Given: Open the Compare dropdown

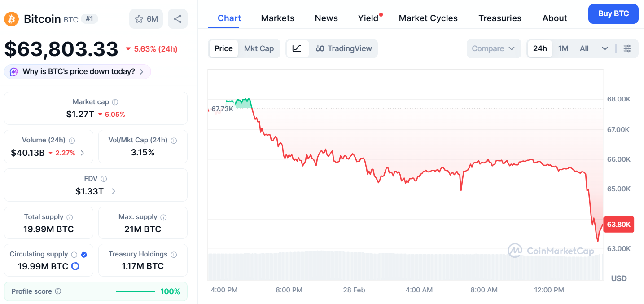Looking at the screenshot, I should [493, 48].
